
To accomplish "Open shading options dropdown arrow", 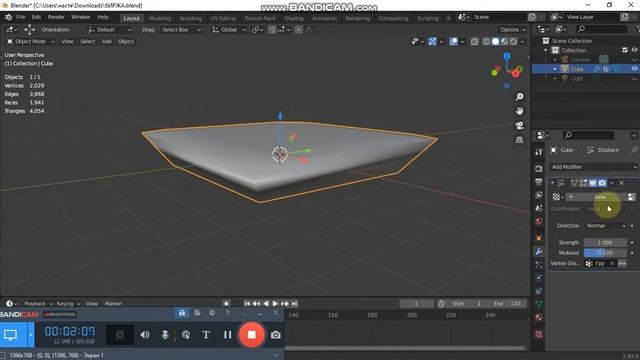I will (522, 42).
